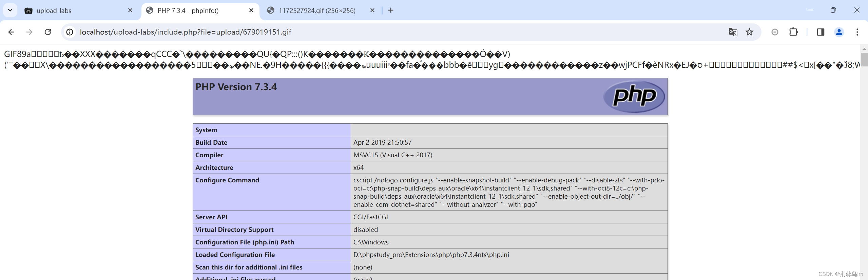The width and height of the screenshot is (868, 280).
Task: Click the Architecture label
Action: coord(214,167)
